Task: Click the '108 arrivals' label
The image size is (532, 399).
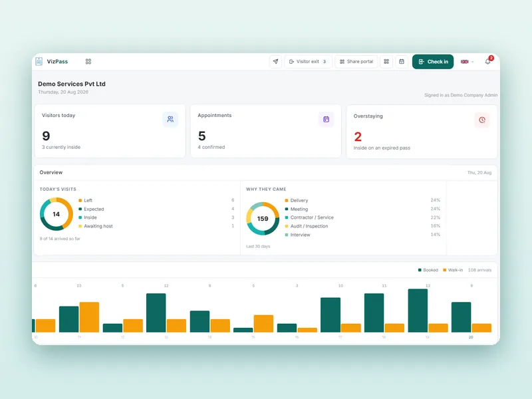Action: click(x=479, y=270)
